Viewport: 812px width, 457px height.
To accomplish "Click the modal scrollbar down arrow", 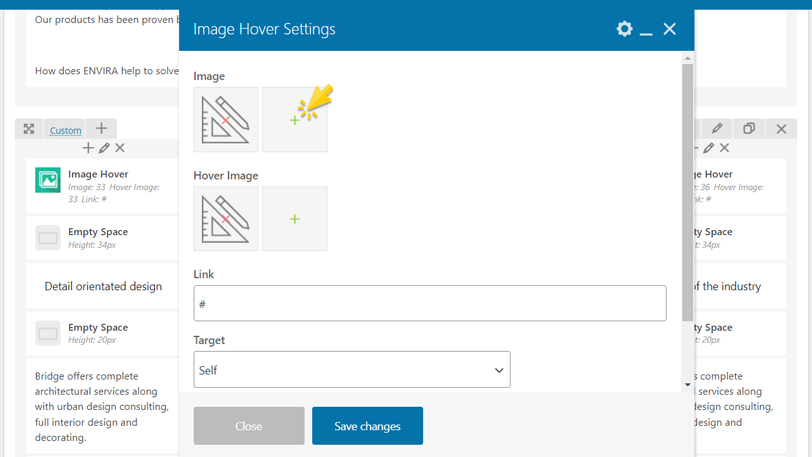I will coord(687,385).
